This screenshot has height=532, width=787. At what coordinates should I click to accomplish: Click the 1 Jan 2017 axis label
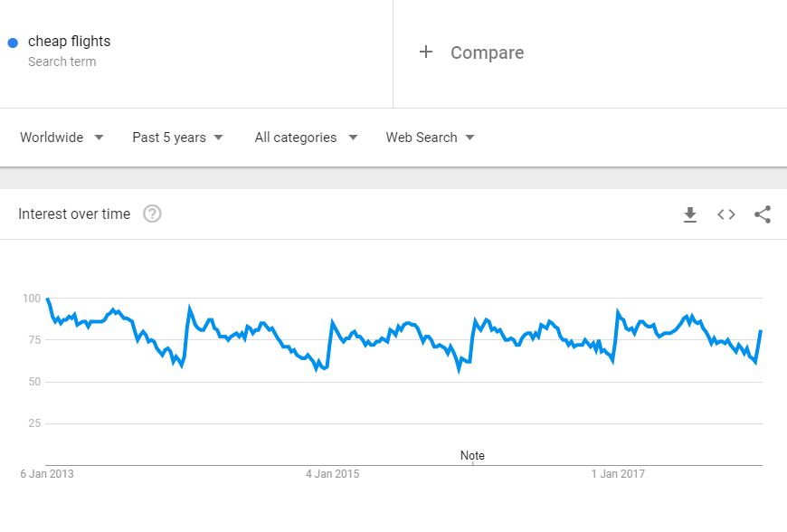pos(618,474)
